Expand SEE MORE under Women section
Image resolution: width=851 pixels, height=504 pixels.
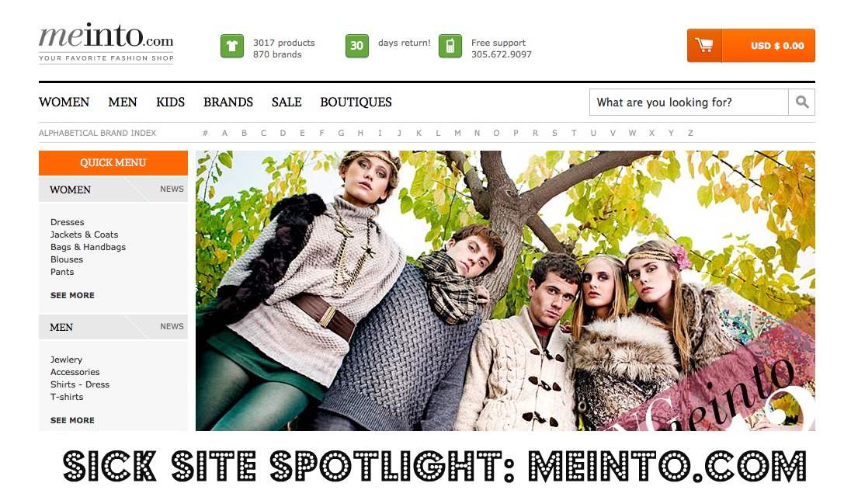(x=72, y=295)
